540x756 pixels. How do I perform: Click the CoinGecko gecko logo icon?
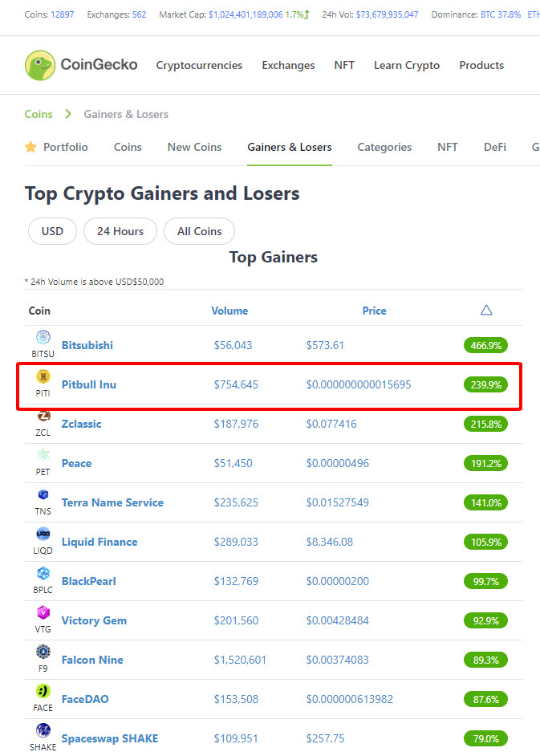40,65
